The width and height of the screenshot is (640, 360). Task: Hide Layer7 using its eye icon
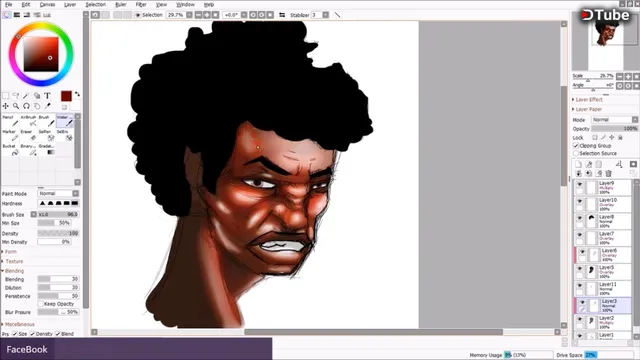click(579, 235)
